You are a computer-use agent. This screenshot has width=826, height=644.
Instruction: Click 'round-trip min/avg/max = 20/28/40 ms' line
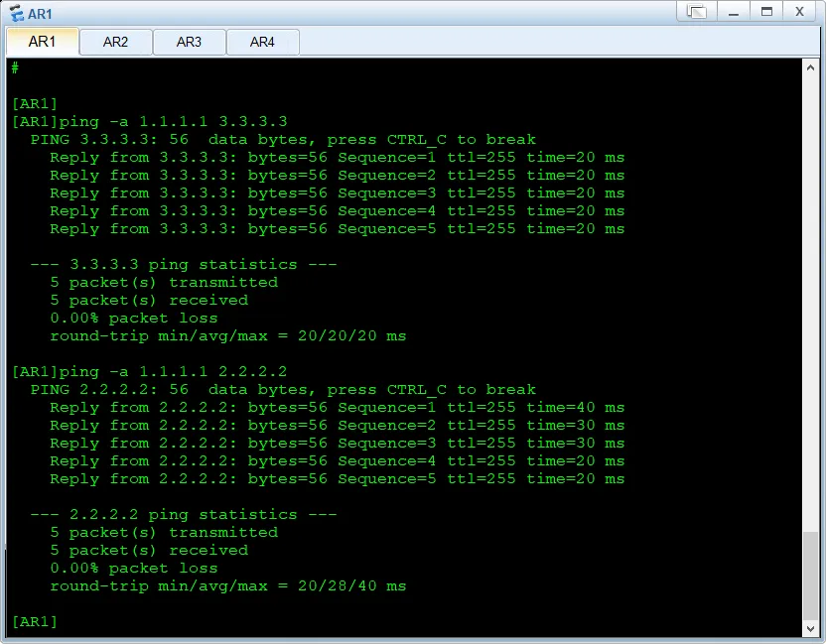click(x=228, y=586)
